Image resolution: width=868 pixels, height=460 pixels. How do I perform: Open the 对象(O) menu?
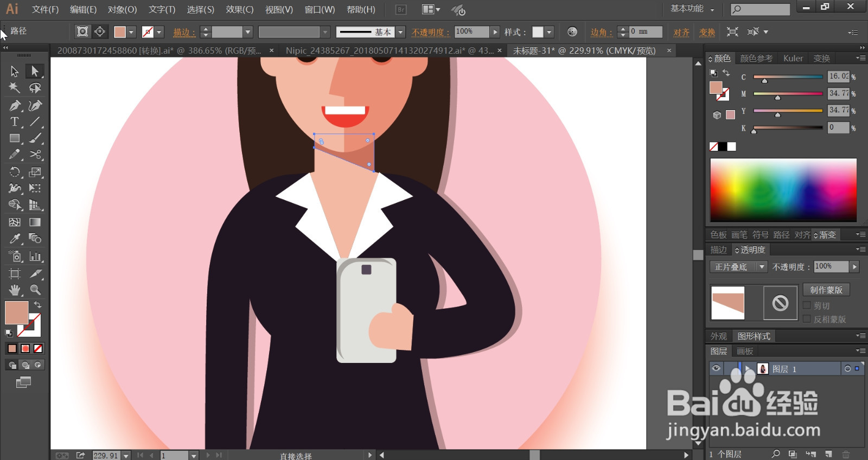(122, 9)
